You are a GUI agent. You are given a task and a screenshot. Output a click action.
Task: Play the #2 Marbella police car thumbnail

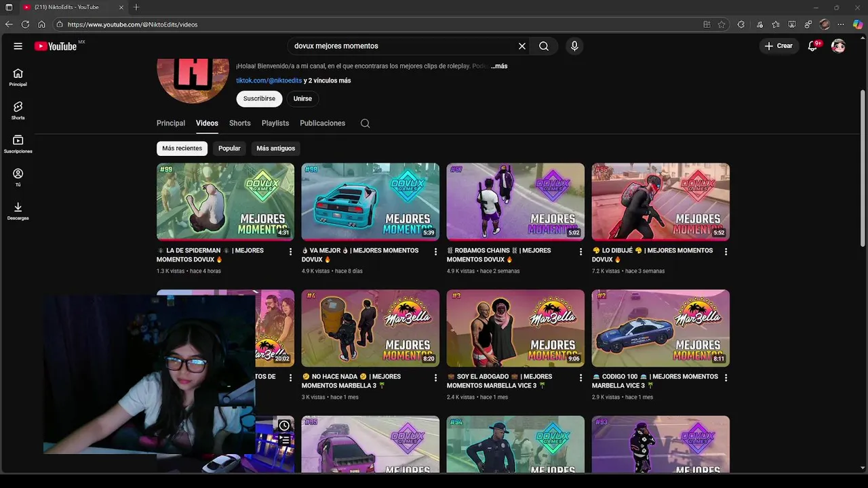pyautogui.click(x=660, y=328)
